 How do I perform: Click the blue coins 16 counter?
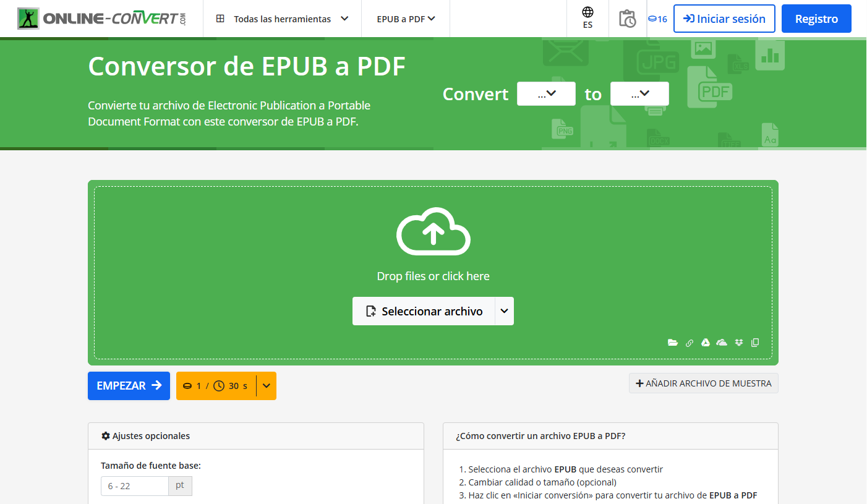pyautogui.click(x=659, y=19)
